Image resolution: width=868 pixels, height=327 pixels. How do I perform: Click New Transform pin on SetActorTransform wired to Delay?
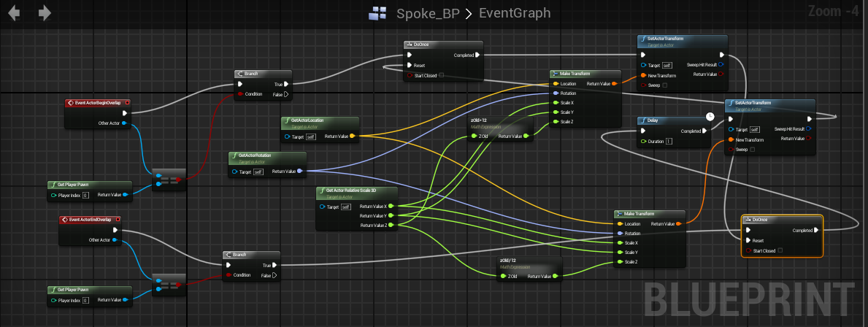(x=731, y=139)
